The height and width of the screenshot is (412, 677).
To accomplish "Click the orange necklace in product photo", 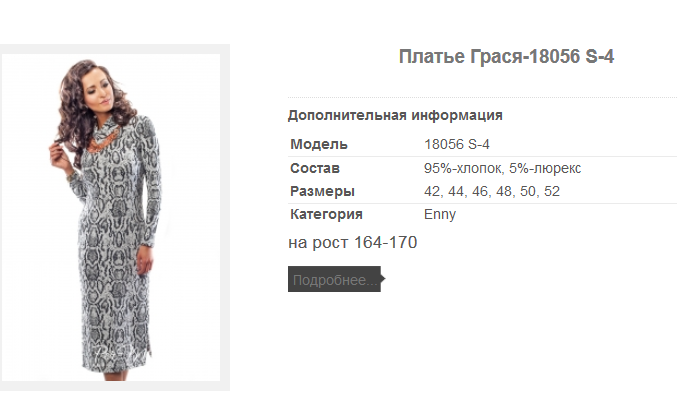I will (x=103, y=141).
